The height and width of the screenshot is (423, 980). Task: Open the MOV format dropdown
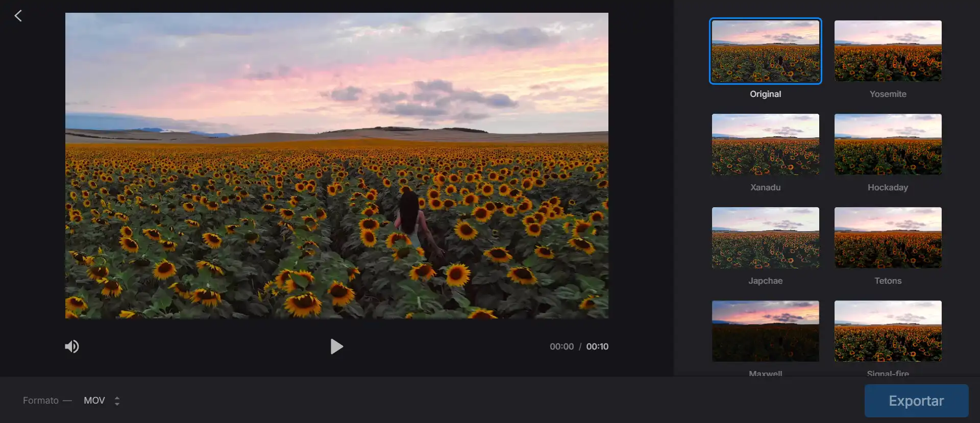(102, 401)
